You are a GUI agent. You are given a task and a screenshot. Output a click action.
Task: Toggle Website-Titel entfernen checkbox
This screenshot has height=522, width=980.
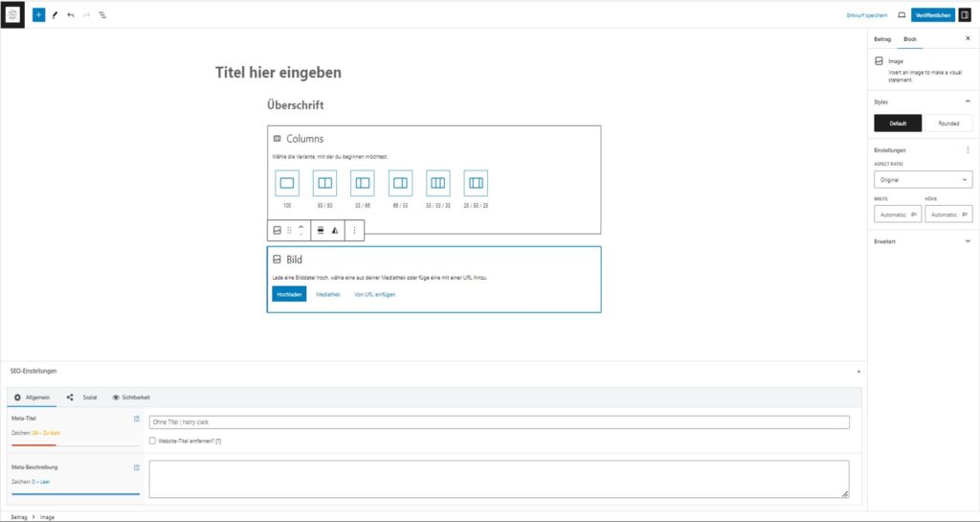(152, 441)
